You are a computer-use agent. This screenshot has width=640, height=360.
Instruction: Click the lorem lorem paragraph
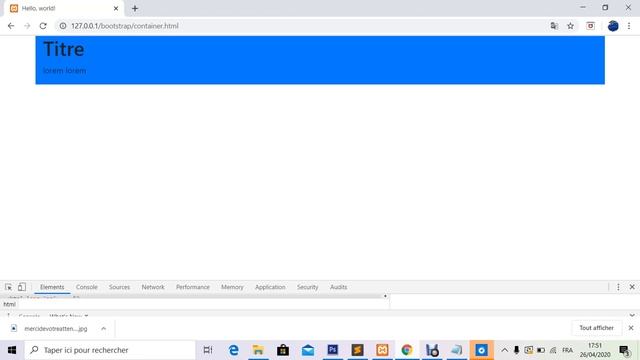tap(64, 71)
